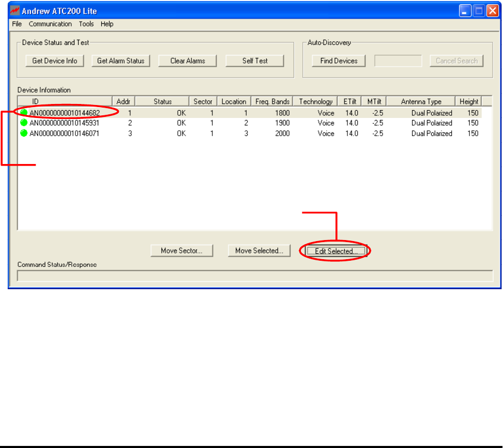
Task: Sort by ETilt column header
Action: (349, 101)
